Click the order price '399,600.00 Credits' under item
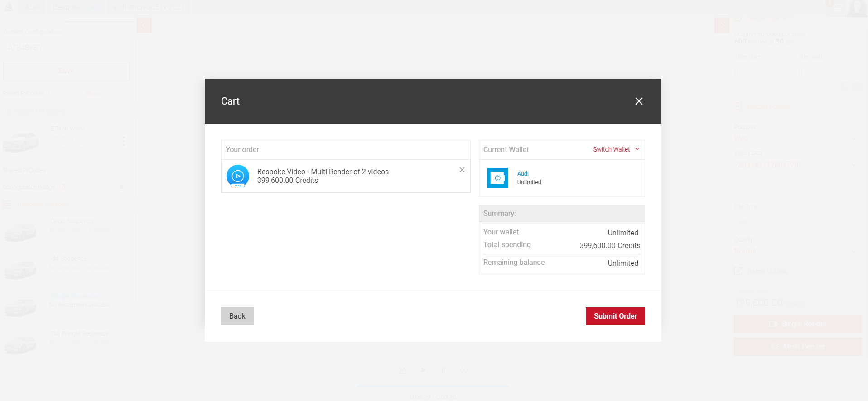868x401 pixels. [288, 180]
